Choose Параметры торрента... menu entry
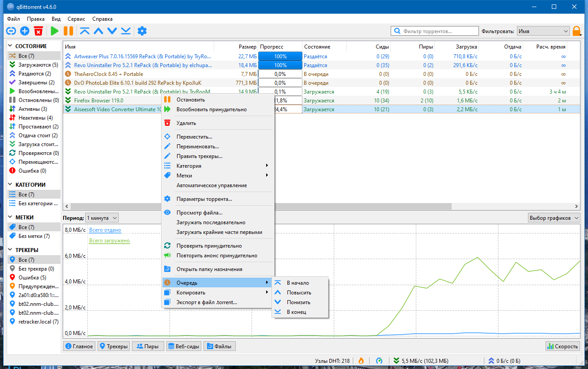588x369 pixels. (x=218, y=199)
